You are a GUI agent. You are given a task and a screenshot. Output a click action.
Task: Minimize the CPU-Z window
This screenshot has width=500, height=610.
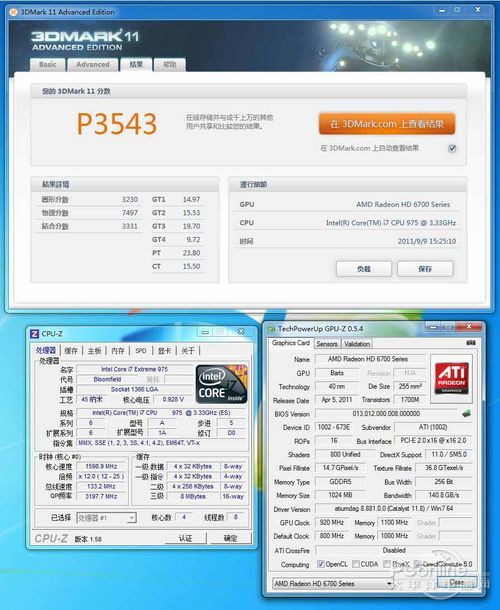pos(205,332)
